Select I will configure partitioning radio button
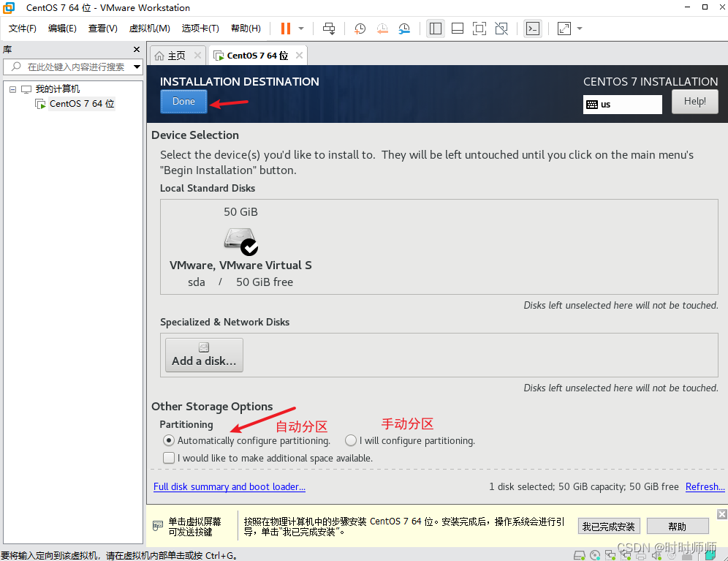 (x=351, y=440)
